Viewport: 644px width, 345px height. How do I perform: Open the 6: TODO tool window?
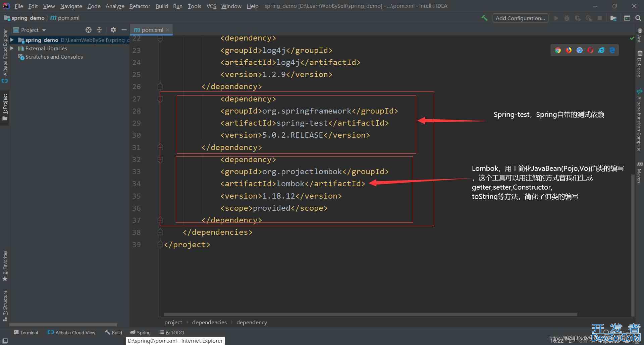pos(172,332)
